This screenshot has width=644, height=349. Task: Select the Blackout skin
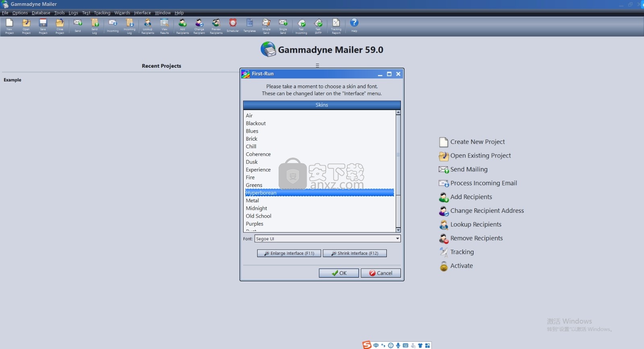[320, 123]
